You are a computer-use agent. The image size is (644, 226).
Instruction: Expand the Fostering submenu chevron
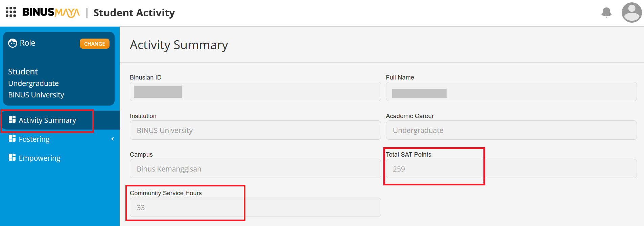(113, 139)
